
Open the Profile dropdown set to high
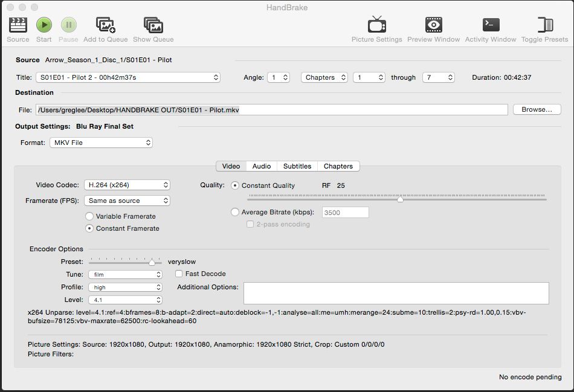(125, 288)
